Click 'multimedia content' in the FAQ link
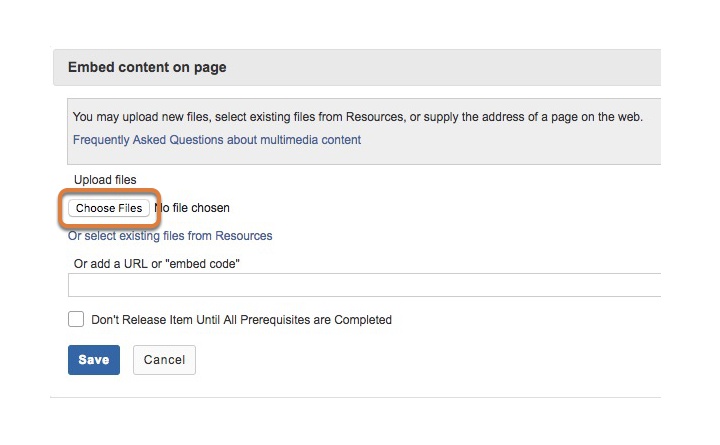Viewport: 720px width, 445px height. coord(310,140)
